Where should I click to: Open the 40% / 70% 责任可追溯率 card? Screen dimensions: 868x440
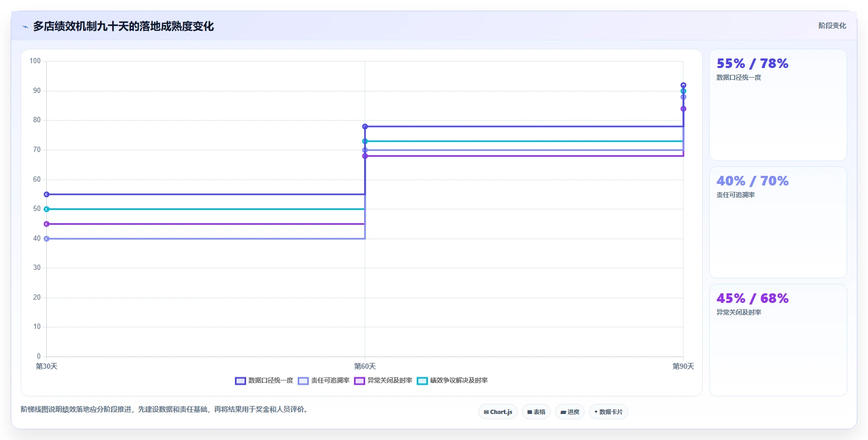pyautogui.click(x=778, y=223)
